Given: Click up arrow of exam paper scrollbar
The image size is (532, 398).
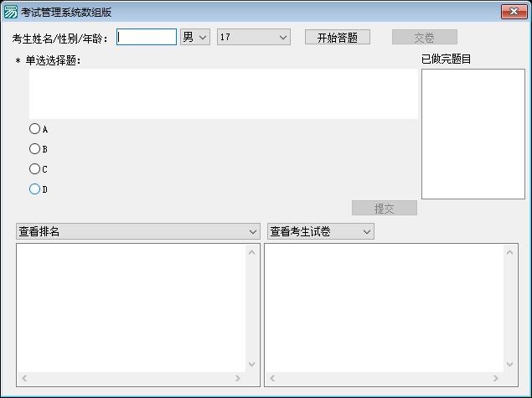Looking at the screenshot, I should click(509, 252).
